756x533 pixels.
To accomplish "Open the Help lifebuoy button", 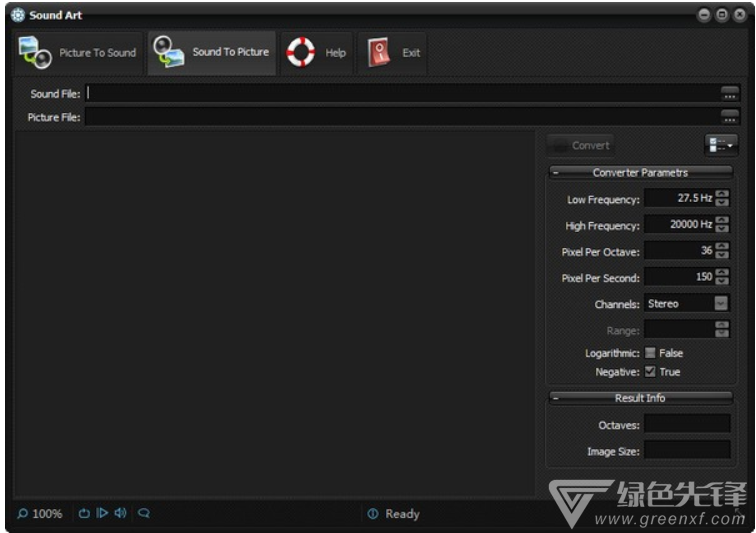I will [317, 53].
